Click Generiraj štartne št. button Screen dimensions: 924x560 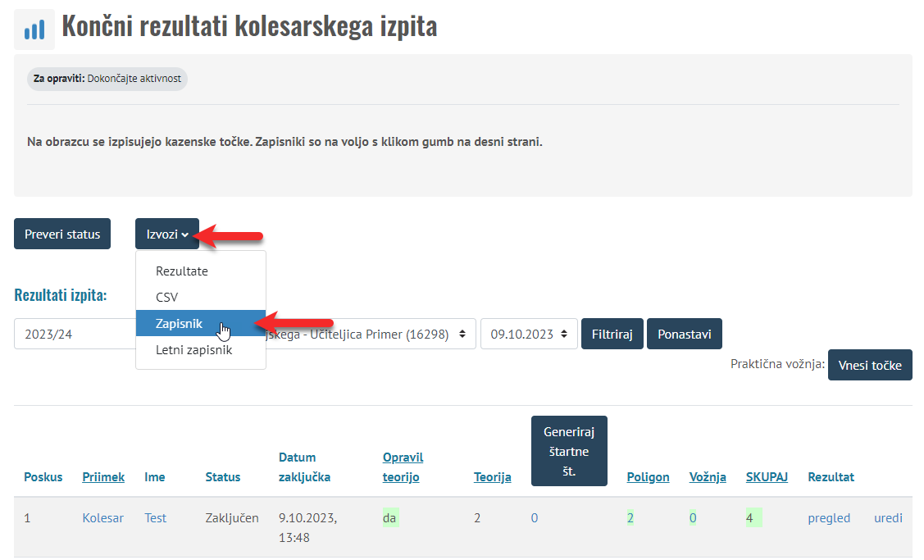pos(569,451)
